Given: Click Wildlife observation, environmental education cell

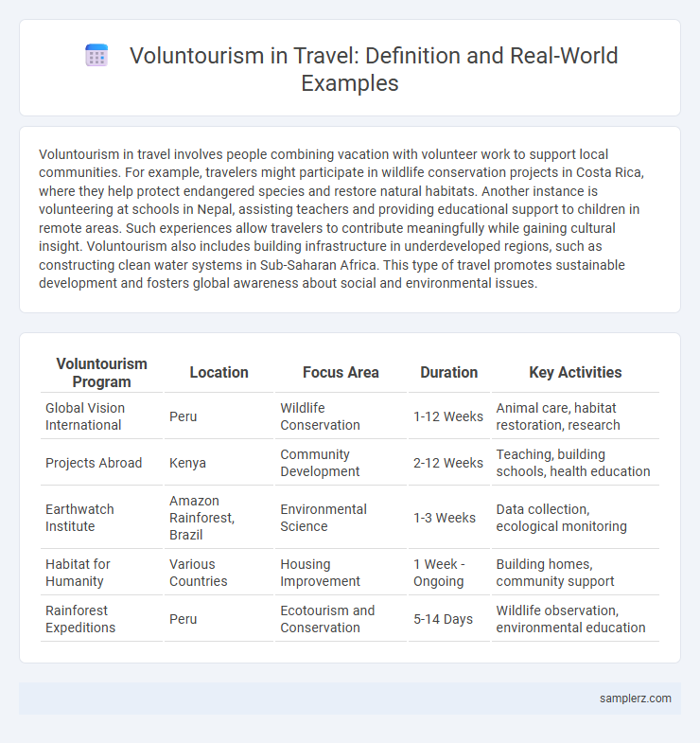Looking at the screenshot, I should click(575, 619).
